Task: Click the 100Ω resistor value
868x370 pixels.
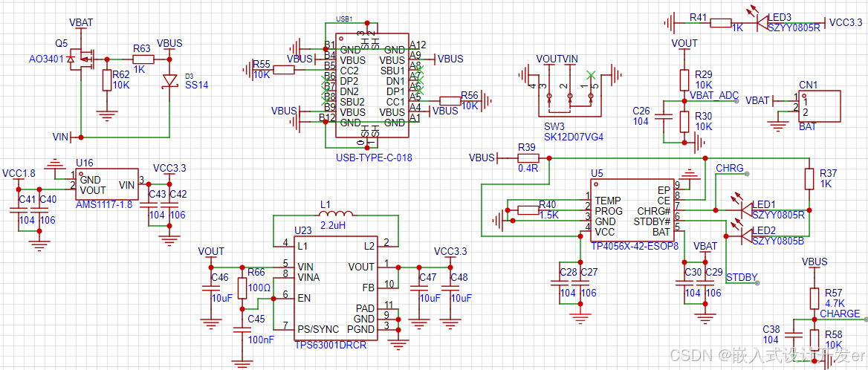Action: [259, 288]
